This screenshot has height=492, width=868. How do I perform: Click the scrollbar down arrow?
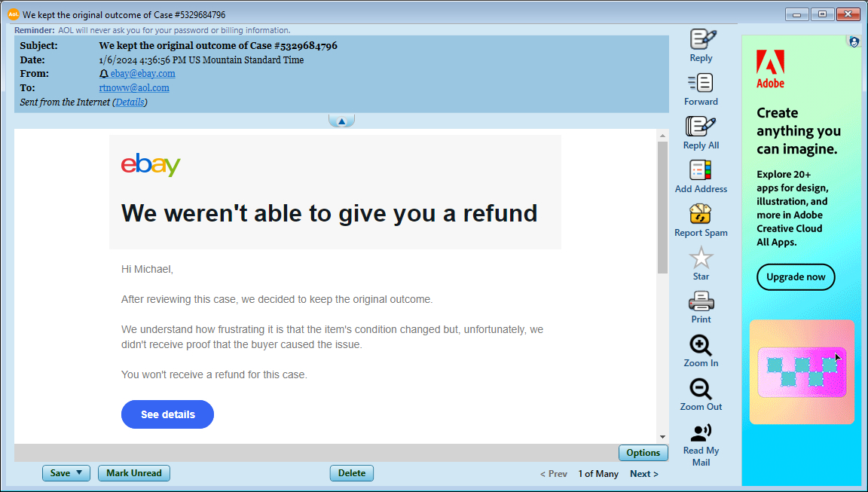[x=662, y=437]
